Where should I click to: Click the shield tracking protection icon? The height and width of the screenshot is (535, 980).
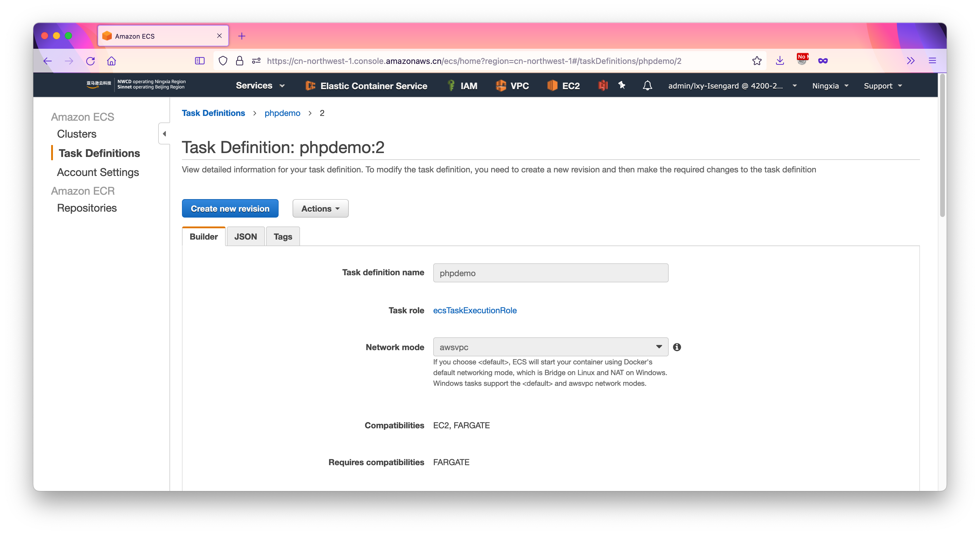coord(223,61)
